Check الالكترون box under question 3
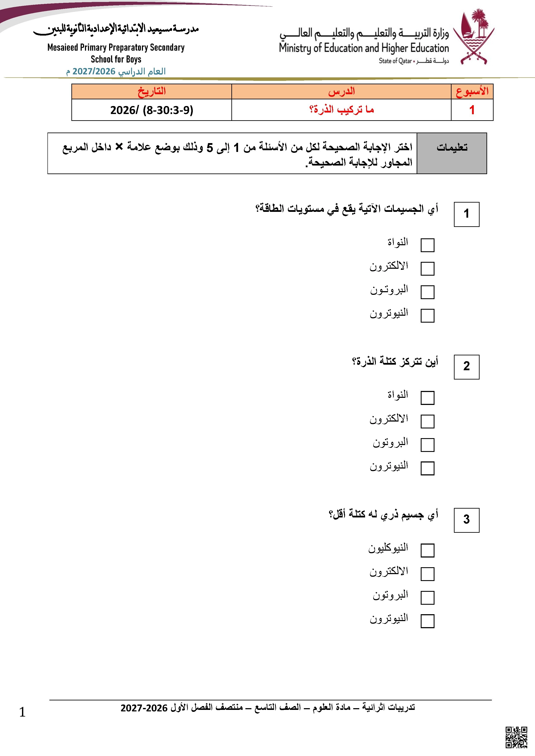535x756 pixels. pos(427,574)
